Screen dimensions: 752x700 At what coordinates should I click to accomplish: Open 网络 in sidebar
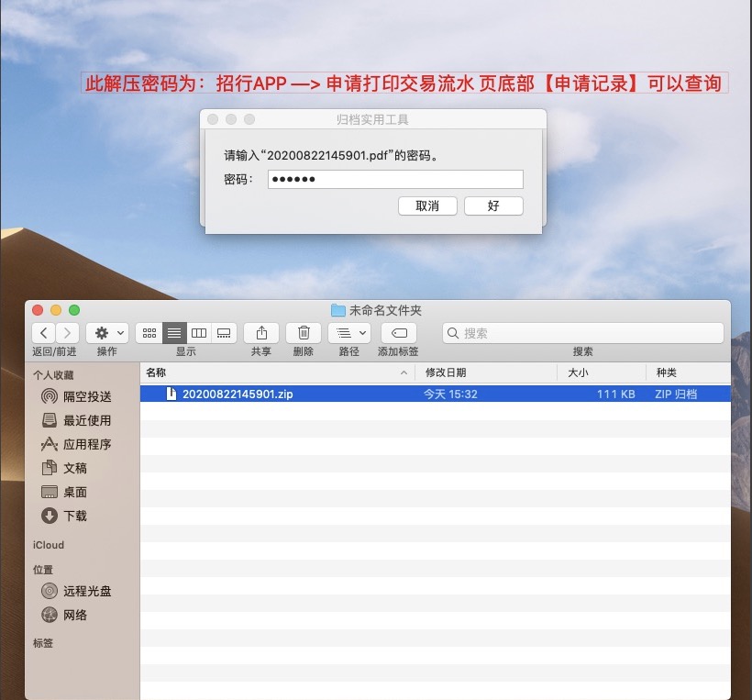pyautogui.click(x=75, y=615)
